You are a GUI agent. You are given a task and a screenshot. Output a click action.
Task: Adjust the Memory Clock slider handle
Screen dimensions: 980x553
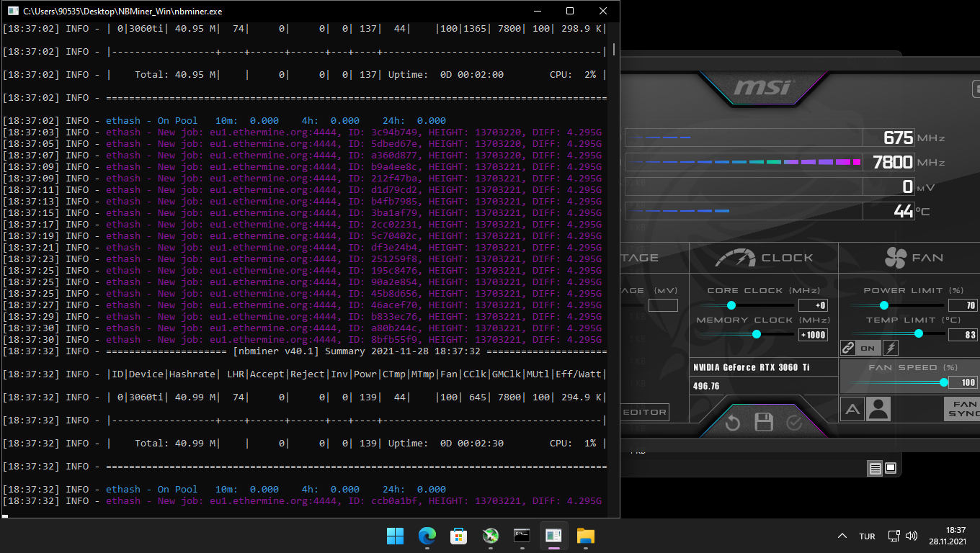(757, 334)
